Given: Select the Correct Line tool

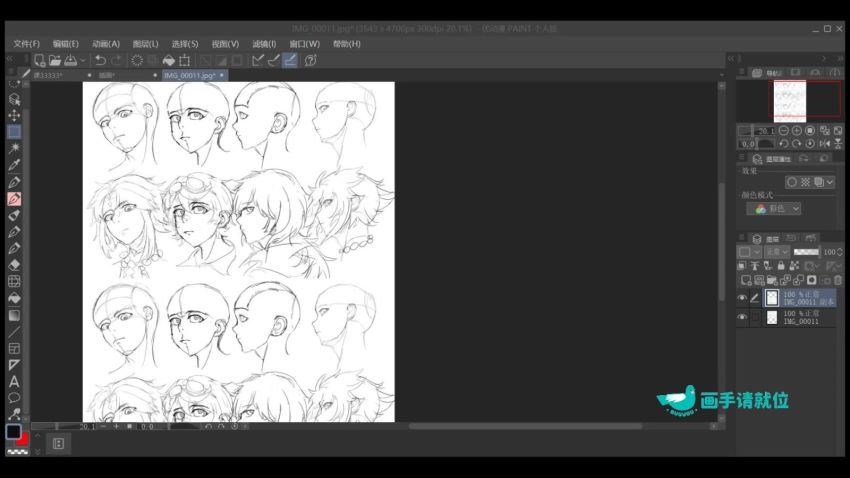Looking at the screenshot, I should 14,415.
